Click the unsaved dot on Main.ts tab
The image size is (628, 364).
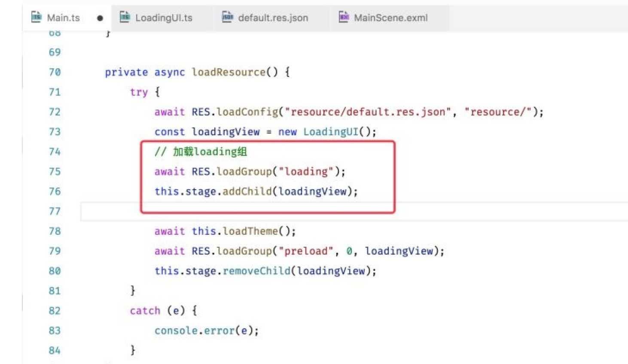tap(100, 18)
